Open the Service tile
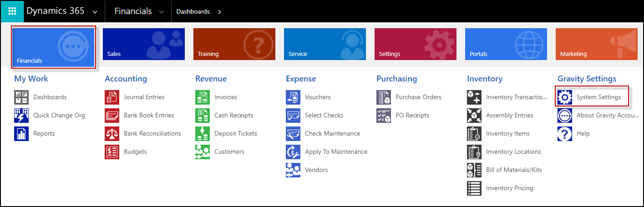This screenshot has height=207, width=644. coord(325,44)
